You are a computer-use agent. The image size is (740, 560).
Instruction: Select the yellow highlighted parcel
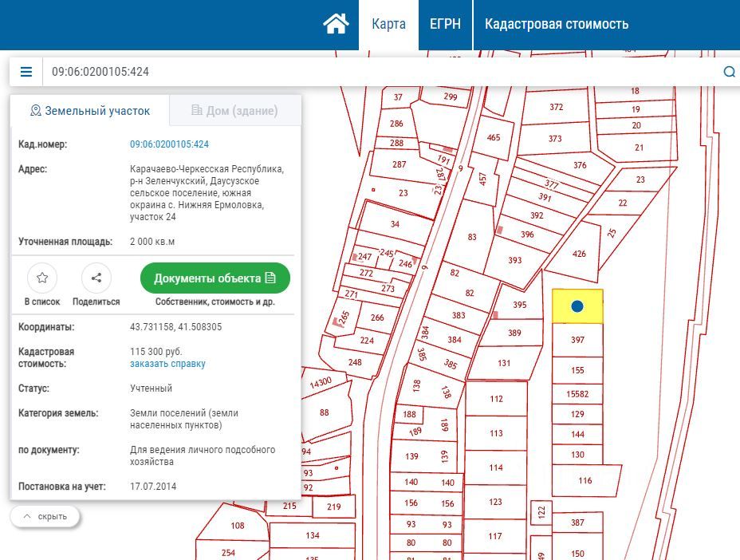click(592, 297)
